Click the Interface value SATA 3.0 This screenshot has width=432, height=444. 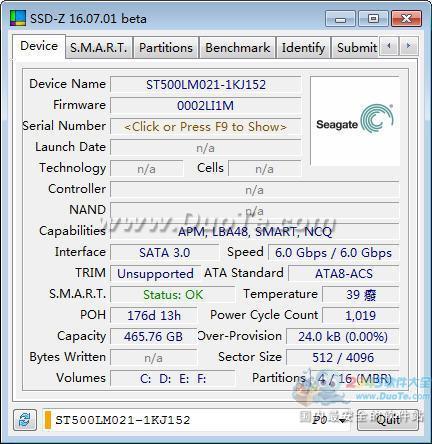pos(164,253)
